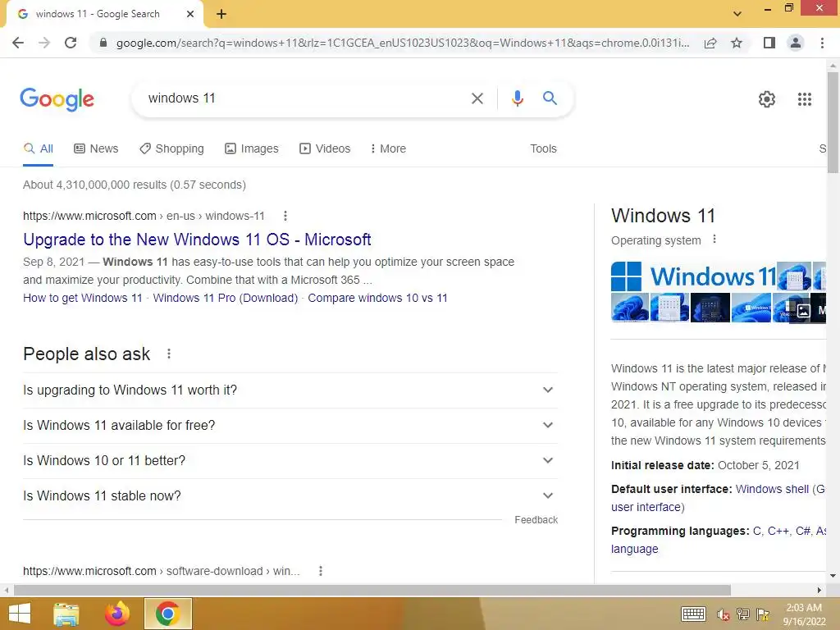
Task: Go back using the browser back arrow
Action: 18,43
